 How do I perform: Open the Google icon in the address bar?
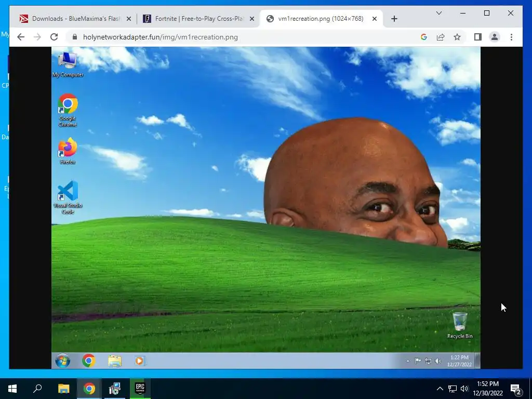(424, 37)
